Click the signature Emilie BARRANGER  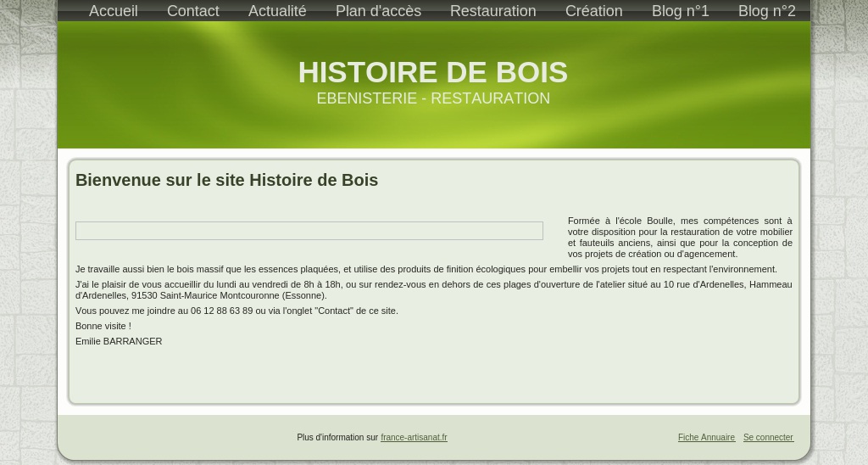click(119, 341)
